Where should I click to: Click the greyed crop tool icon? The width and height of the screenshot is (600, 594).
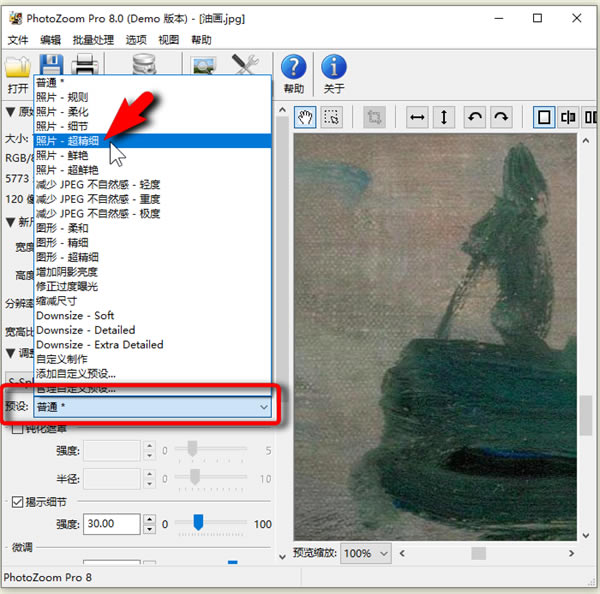pos(374,117)
